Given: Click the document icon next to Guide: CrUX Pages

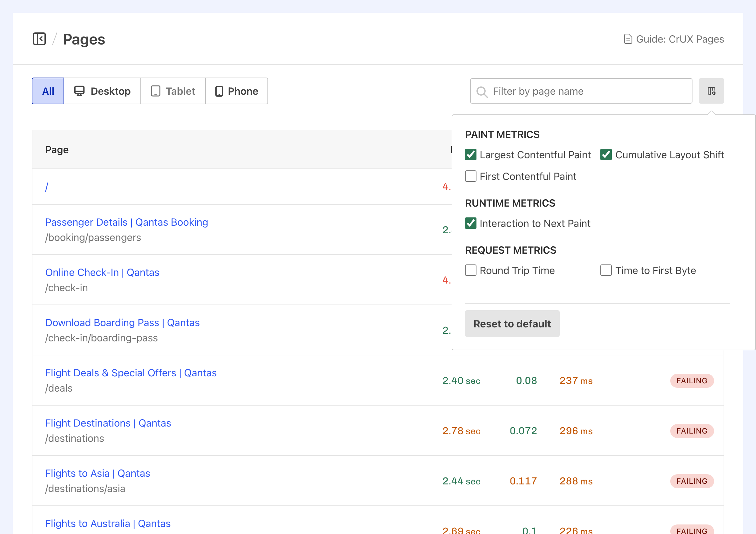Looking at the screenshot, I should pyautogui.click(x=628, y=38).
